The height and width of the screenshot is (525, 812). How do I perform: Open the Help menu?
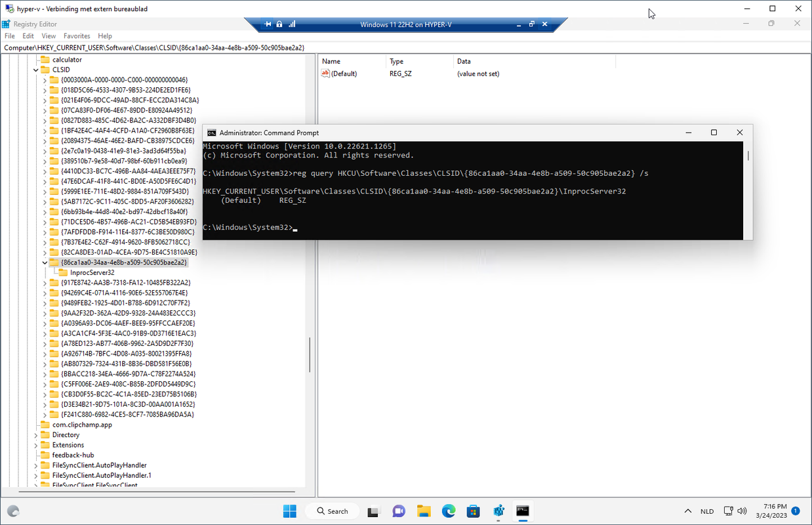[x=105, y=36]
